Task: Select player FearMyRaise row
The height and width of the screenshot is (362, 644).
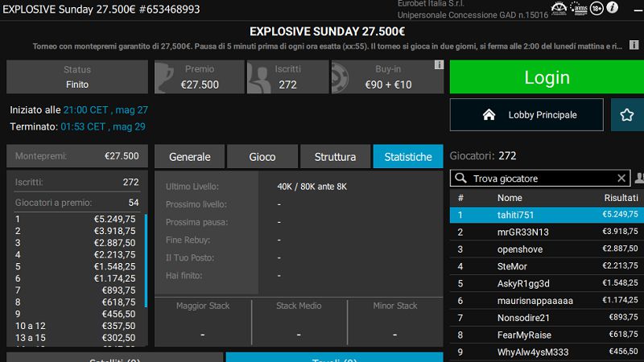Action: (x=547, y=335)
